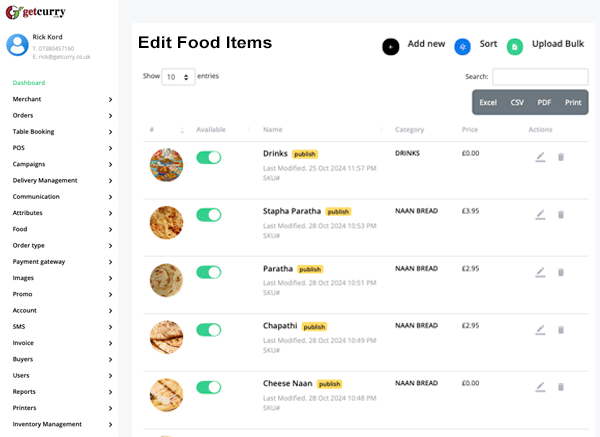
Task: Toggle availability of Drinks item
Action: 209,157
